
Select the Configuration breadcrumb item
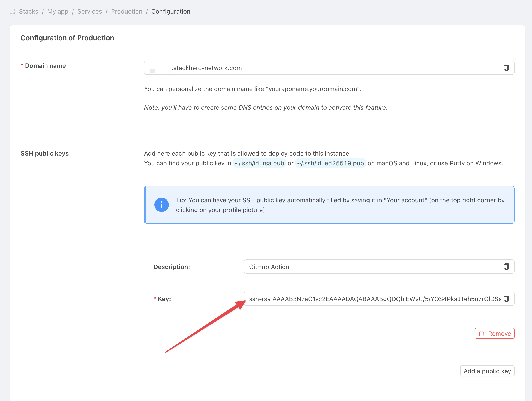(x=171, y=11)
